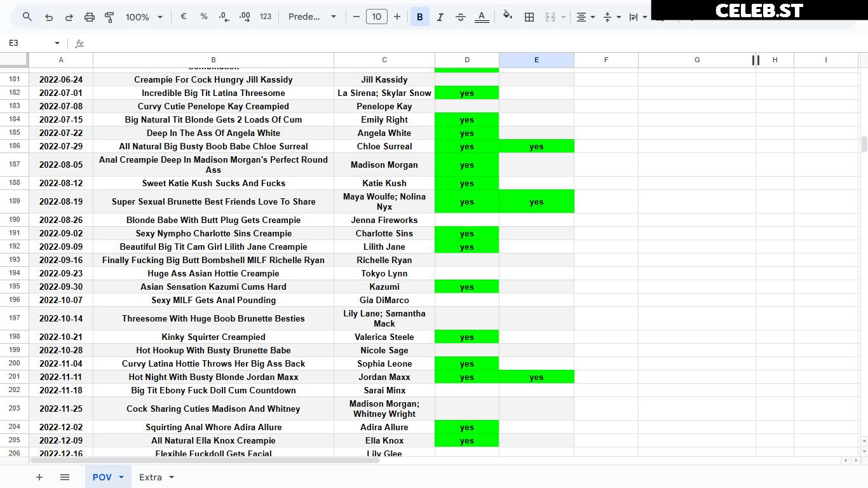This screenshot has width=868, height=488.
Task: Select column A header
Action: click(61, 60)
